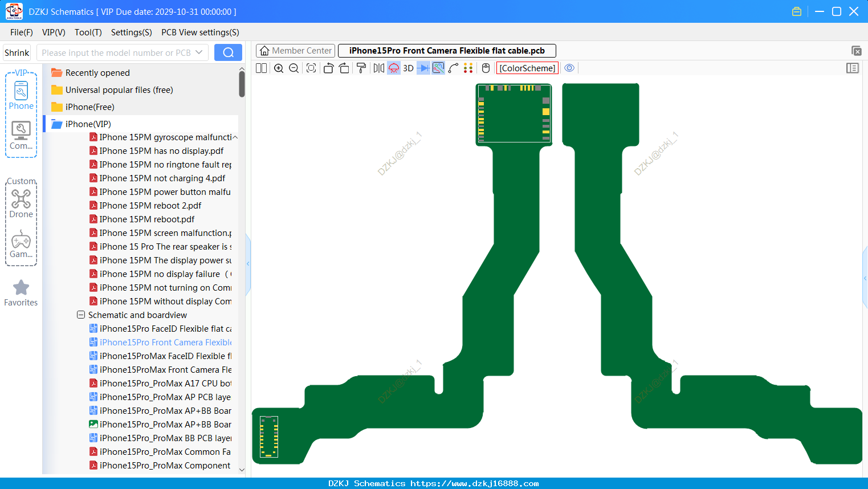Open Favorites star
This screenshot has height=489, width=868.
tap(21, 293)
